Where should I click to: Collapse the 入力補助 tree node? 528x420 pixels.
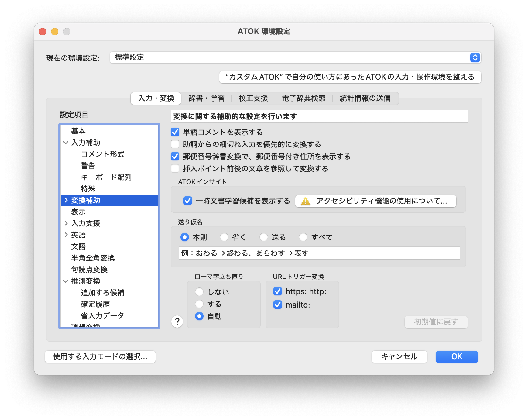(x=66, y=143)
